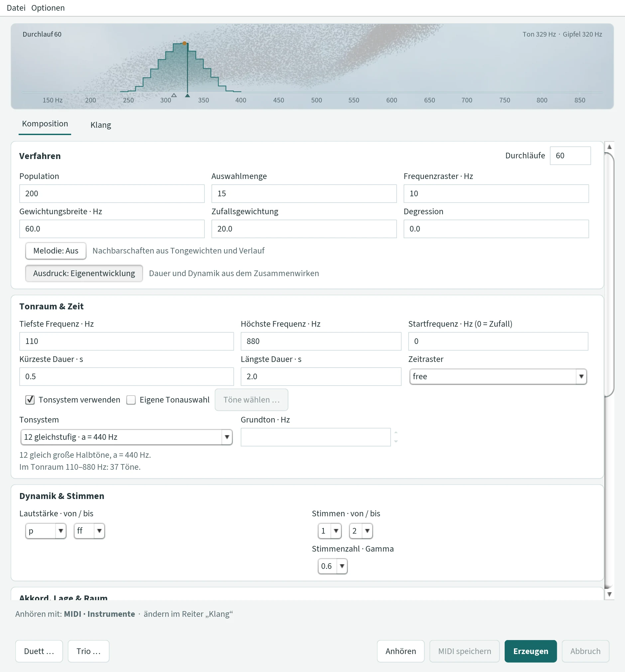The width and height of the screenshot is (625, 672).
Task: Click the Duett … button
Action: [39, 651]
